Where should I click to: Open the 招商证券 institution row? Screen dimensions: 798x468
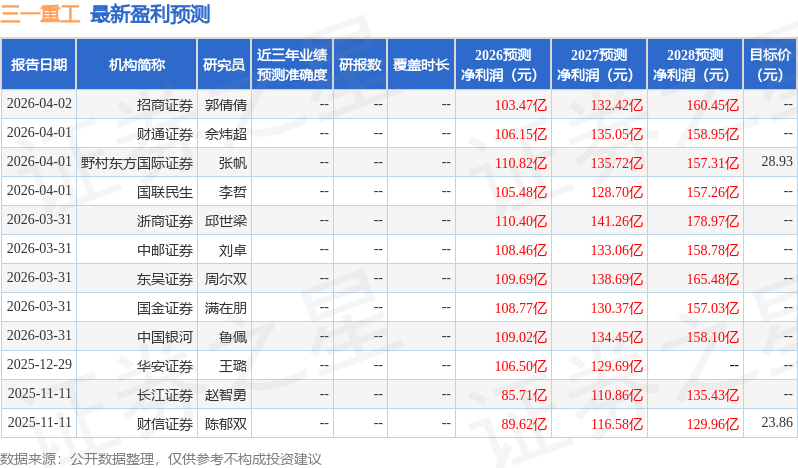tap(165, 104)
